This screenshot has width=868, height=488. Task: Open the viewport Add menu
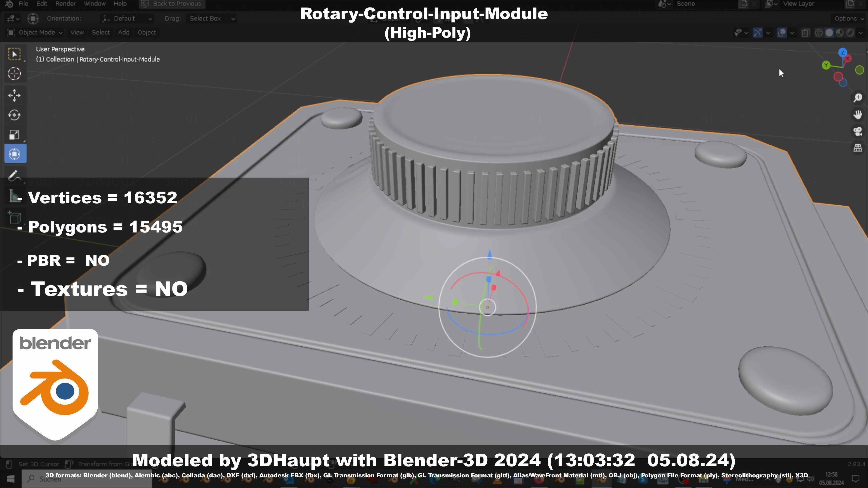pos(124,32)
